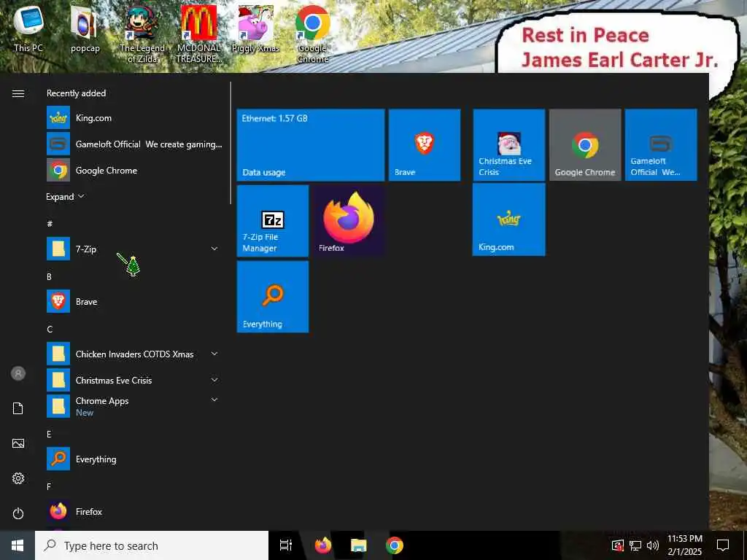The height and width of the screenshot is (560, 747).
Task: Select the Google Chrome desktop shortcut
Action: click(312, 34)
